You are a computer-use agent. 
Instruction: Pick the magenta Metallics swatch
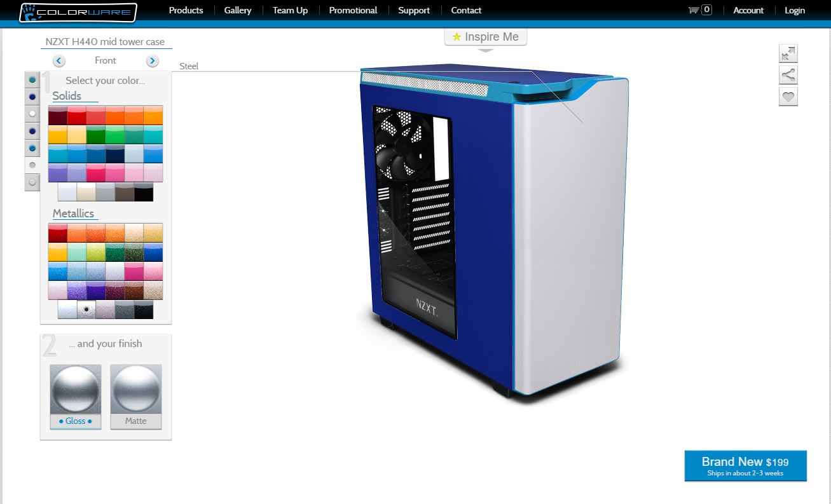pos(134,271)
